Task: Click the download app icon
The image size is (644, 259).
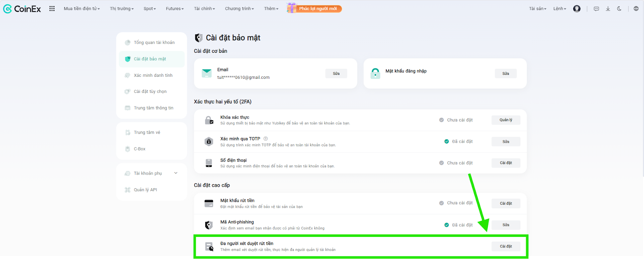Action: pyautogui.click(x=608, y=9)
